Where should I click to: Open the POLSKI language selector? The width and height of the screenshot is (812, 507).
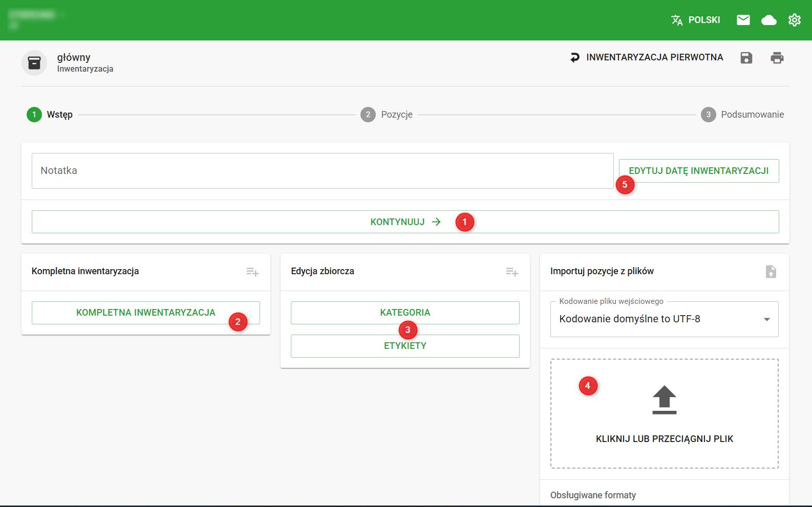tap(696, 20)
